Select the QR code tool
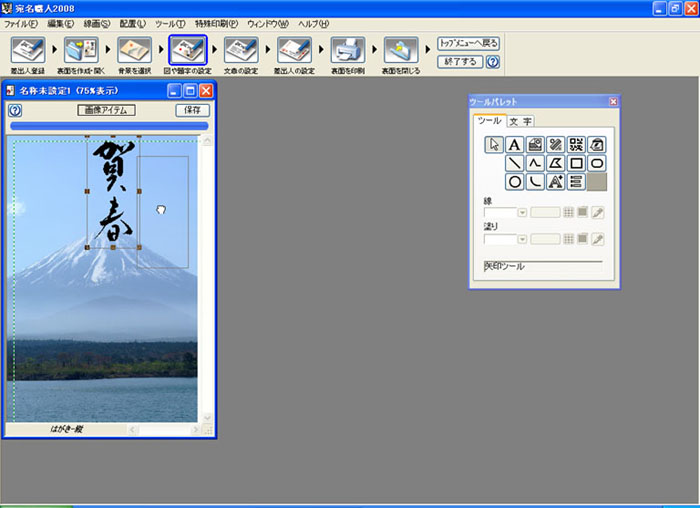 pos(576,145)
